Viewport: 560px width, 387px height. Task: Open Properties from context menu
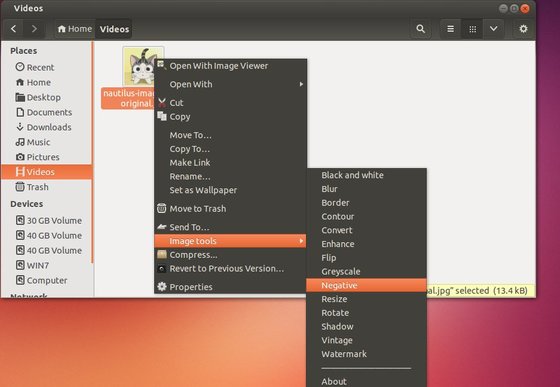click(230, 287)
